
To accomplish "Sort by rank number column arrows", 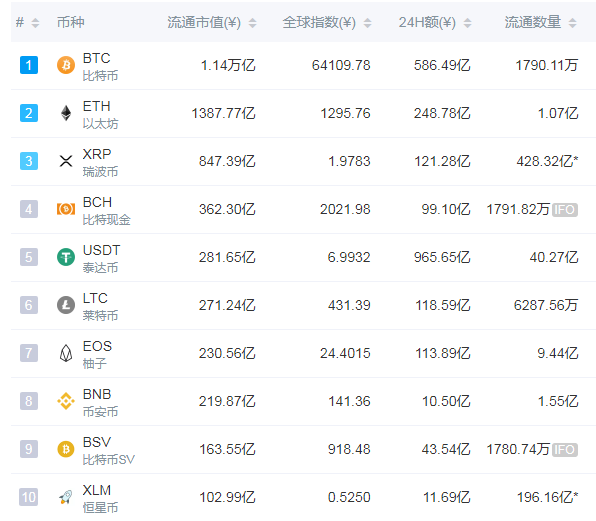I will point(35,23).
